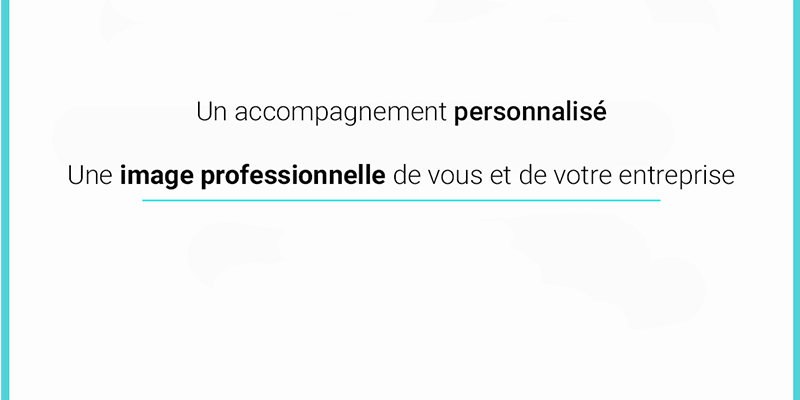Click the cyan horizontal divider line

(x=401, y=201)
